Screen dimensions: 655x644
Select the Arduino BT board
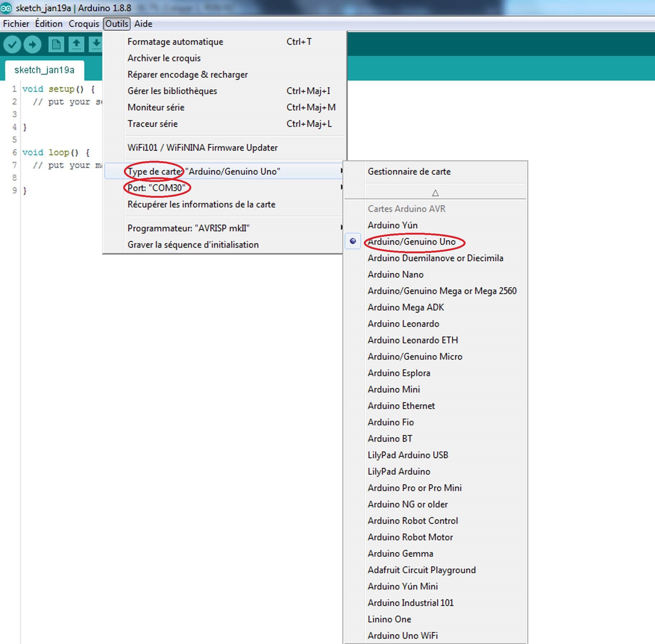[435, 438]
